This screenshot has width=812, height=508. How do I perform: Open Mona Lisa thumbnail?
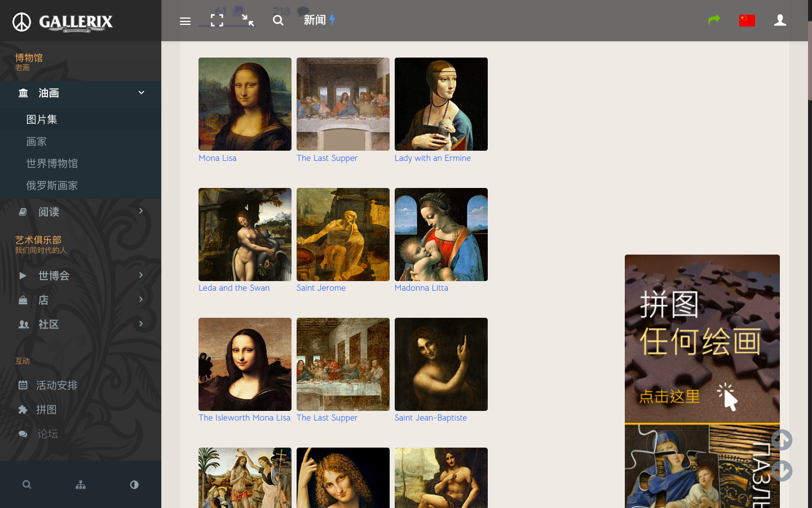[x=245, y=104]
